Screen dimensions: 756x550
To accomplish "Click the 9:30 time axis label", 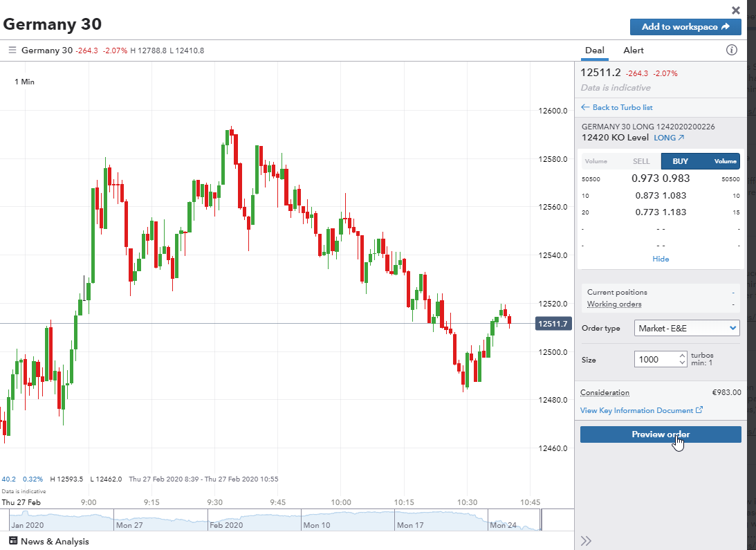I will point(214,502).
